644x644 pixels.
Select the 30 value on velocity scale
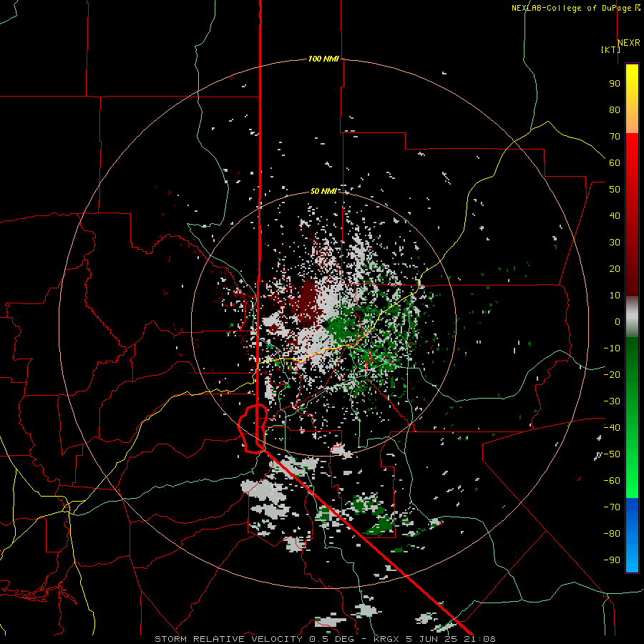point(615,243)
